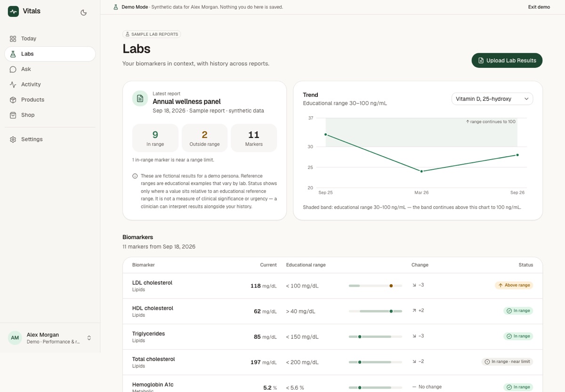
Task: Click the Triglycerides row name
Action: (148, 334)
